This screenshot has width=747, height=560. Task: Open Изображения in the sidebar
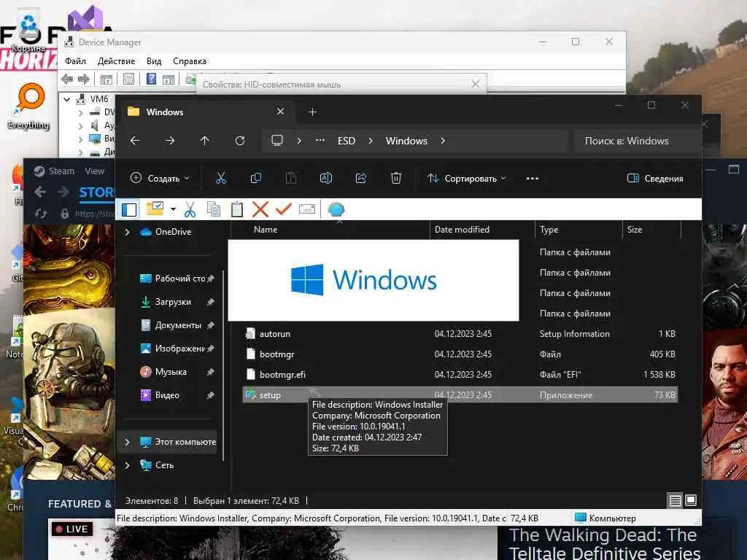pos(177,349)
